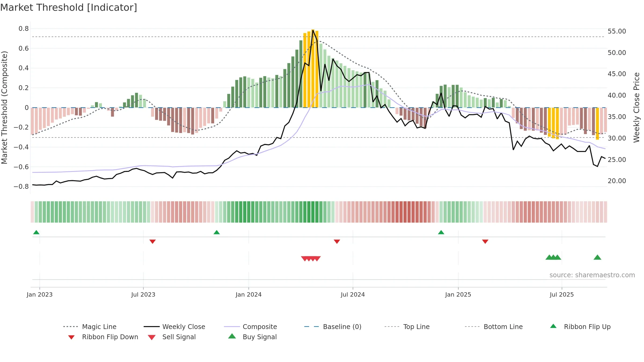Click the Jul 2024 x-axis label
The width and height of the screenshot is (644, 362).
tap(353, 294)
